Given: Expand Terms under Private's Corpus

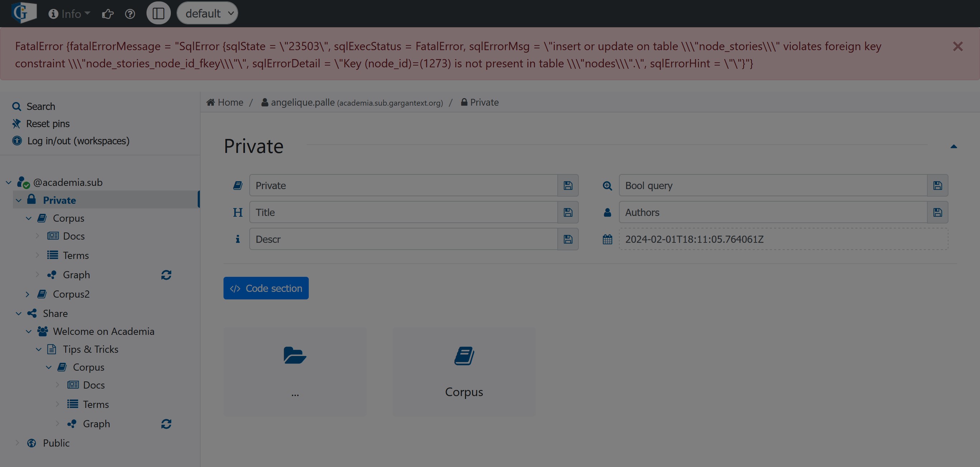Looking at the screenshot, I should (x=37, y=255).
